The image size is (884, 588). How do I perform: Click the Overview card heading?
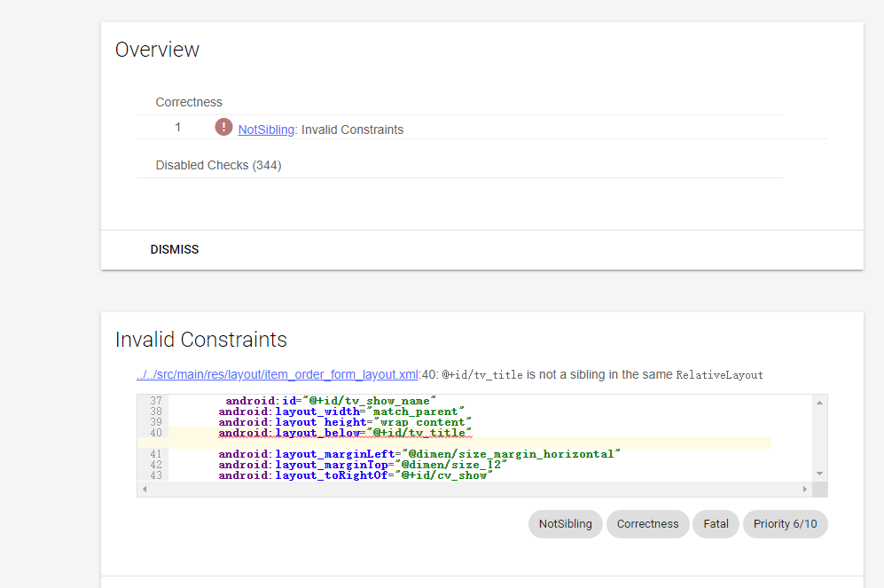[157, 50]
